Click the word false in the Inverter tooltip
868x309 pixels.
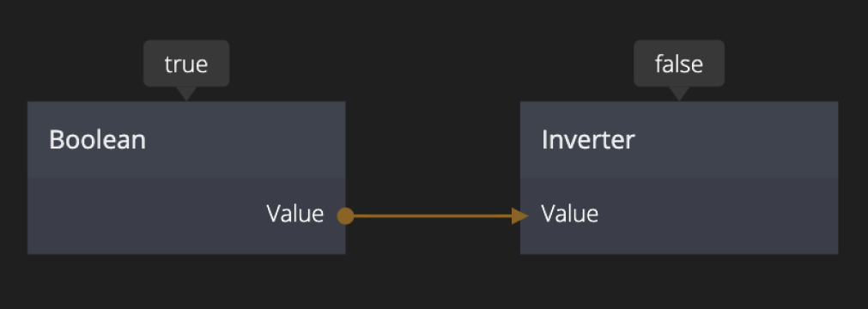pos(678,64)
